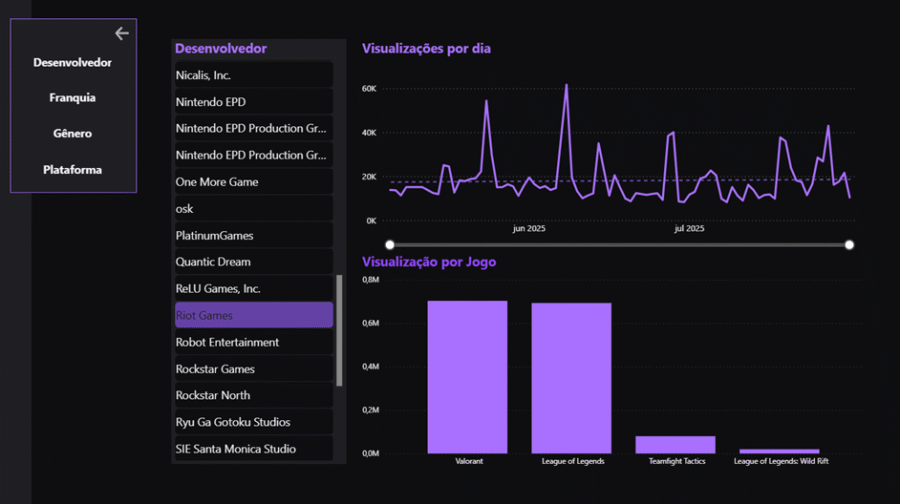Switch to the Franquia tab
900x504 pixels.
[72, 98]
